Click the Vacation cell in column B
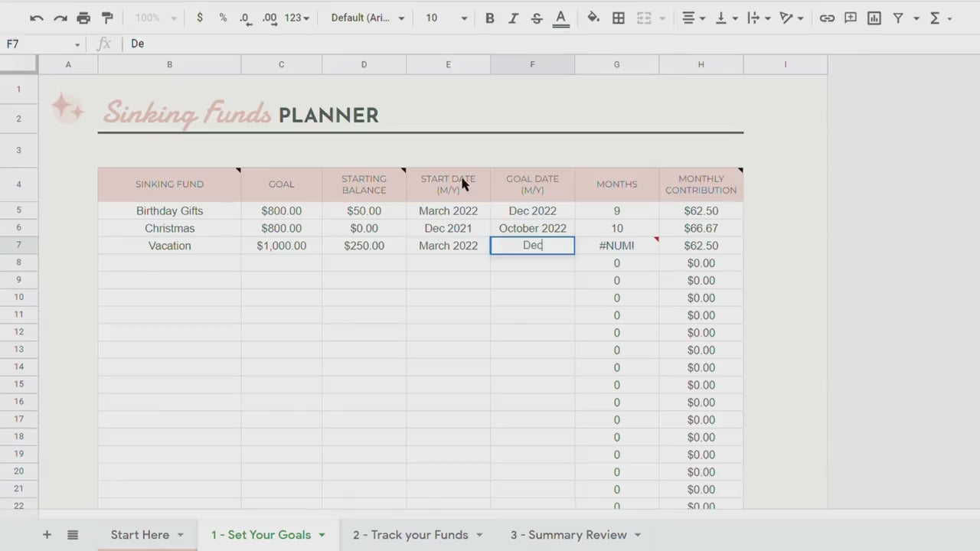Screen dimensions: 980x551 point(169,246)
